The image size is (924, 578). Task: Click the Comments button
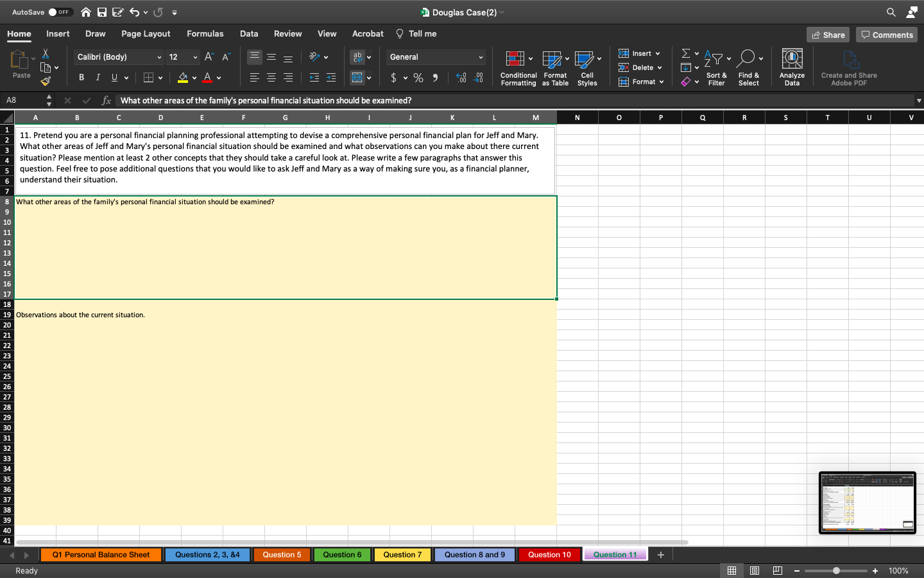[887, 35]
